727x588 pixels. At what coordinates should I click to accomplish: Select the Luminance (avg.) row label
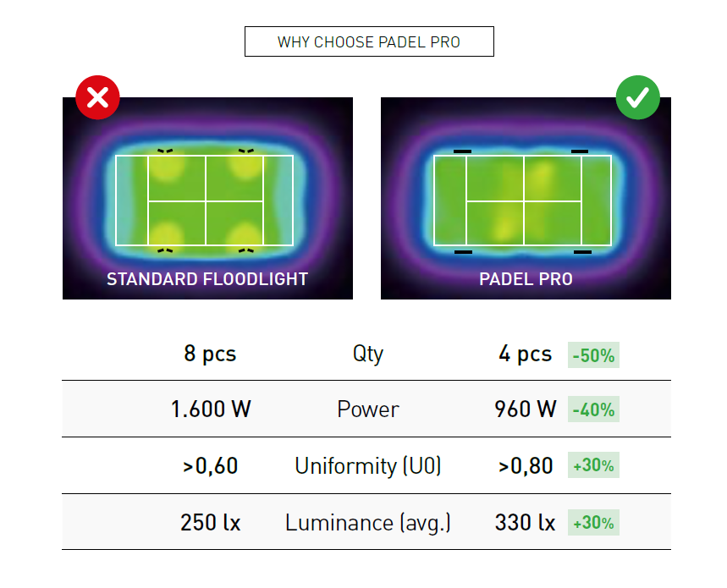[x=368, y=523]
